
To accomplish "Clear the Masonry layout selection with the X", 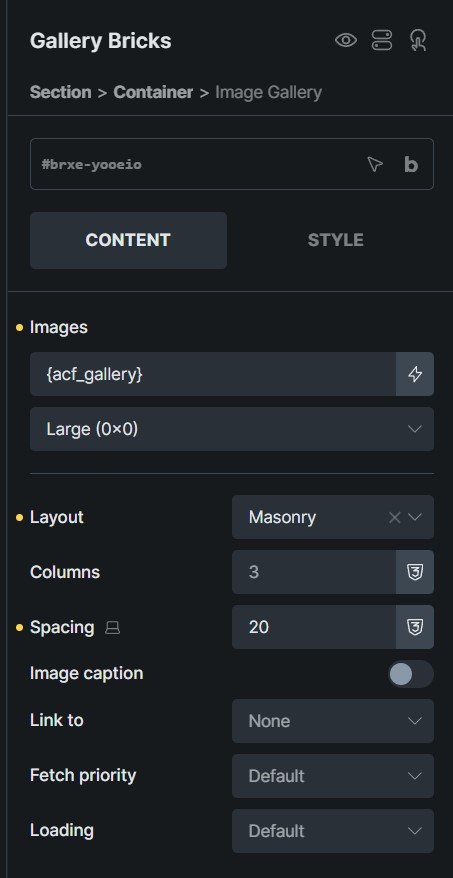I will coord(394,517).
